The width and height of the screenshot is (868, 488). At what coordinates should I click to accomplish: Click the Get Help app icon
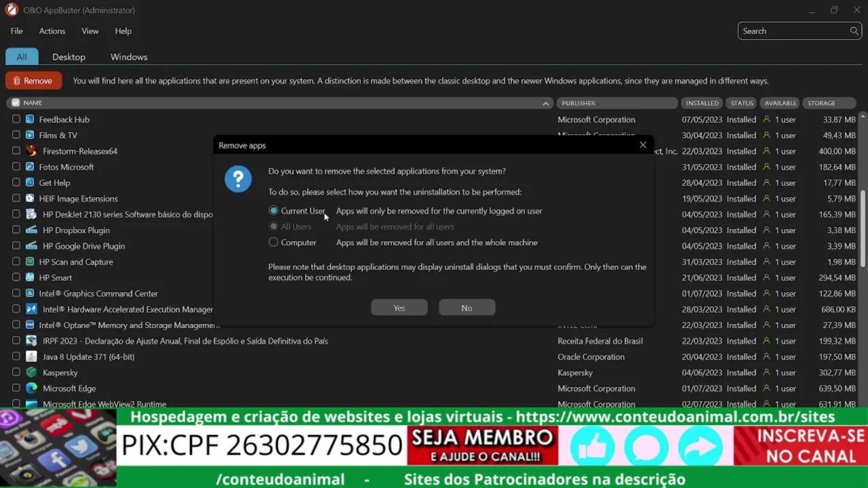click(30, 182)
